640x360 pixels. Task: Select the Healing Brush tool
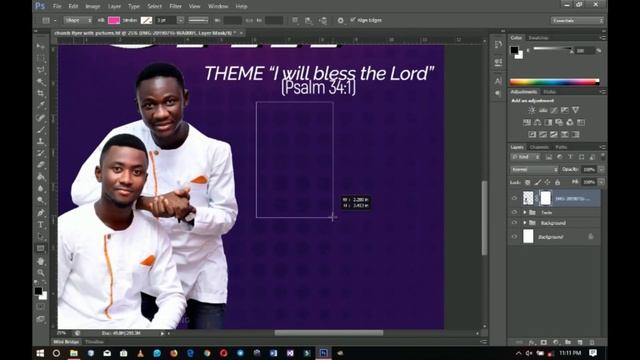40,118
